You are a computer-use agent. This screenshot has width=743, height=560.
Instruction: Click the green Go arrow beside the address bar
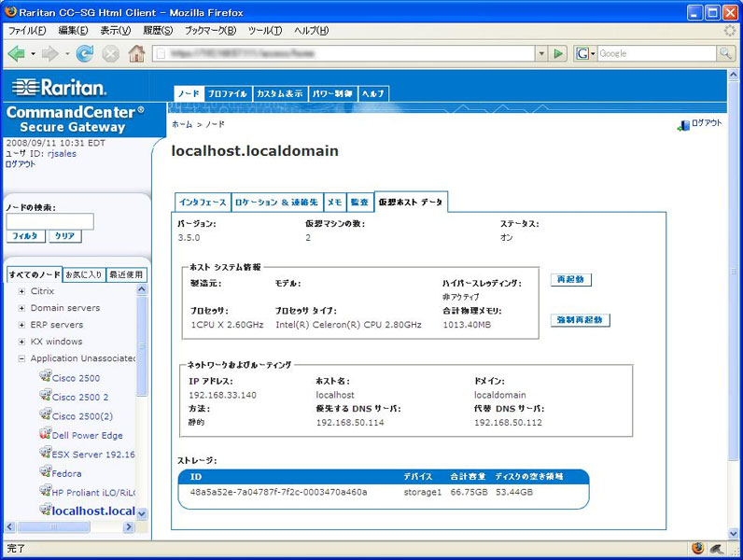tap(559, 53)
